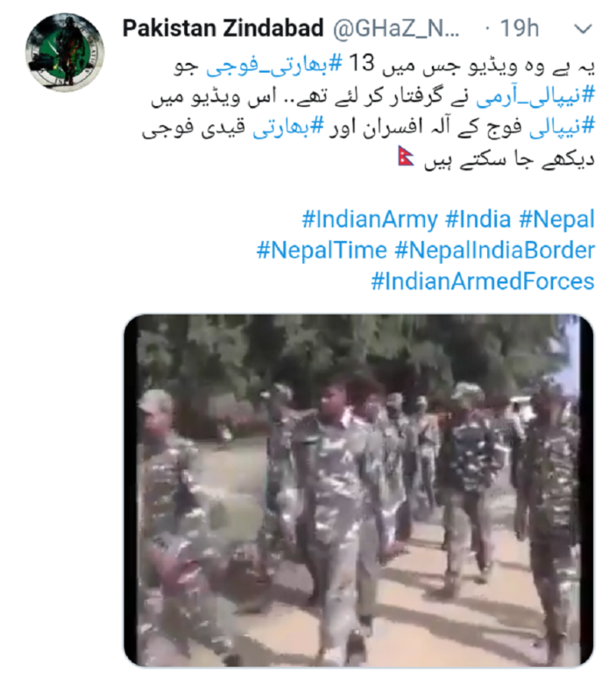Click the Nepal flag emoji
The height and width of the screenshot is (673, 616).
point(406,156)
